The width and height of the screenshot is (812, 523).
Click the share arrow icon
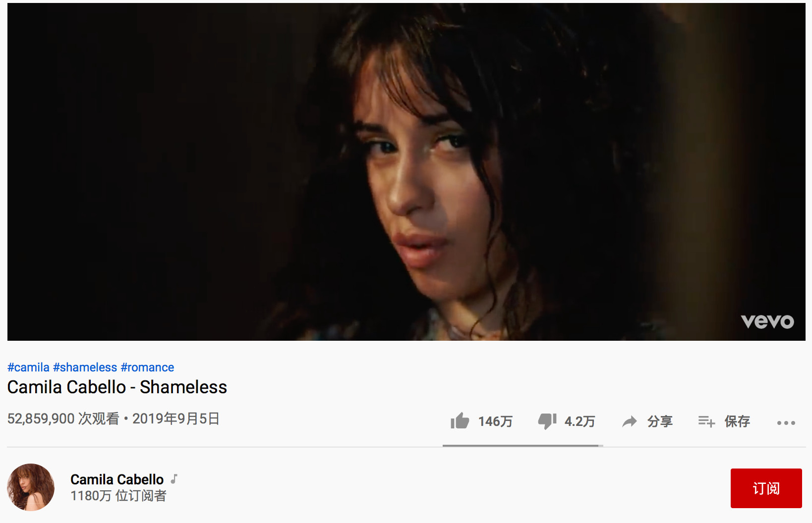click(x=630, y=421)
